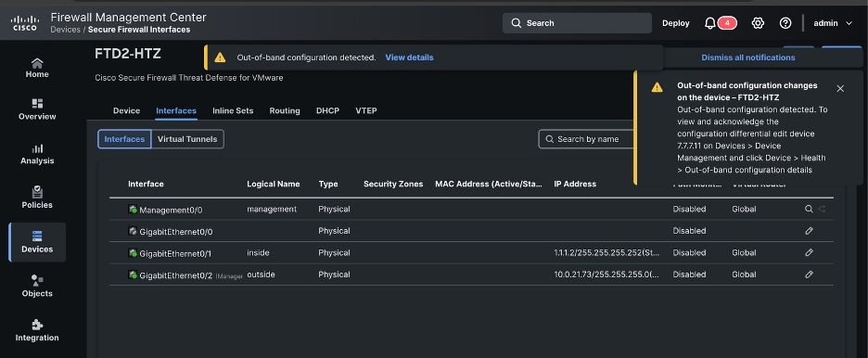This screenshot has width=868, height=358.
Task: Click IP address 10.0.21.73/255.255.255.0
Action: [x=606, y=275]
